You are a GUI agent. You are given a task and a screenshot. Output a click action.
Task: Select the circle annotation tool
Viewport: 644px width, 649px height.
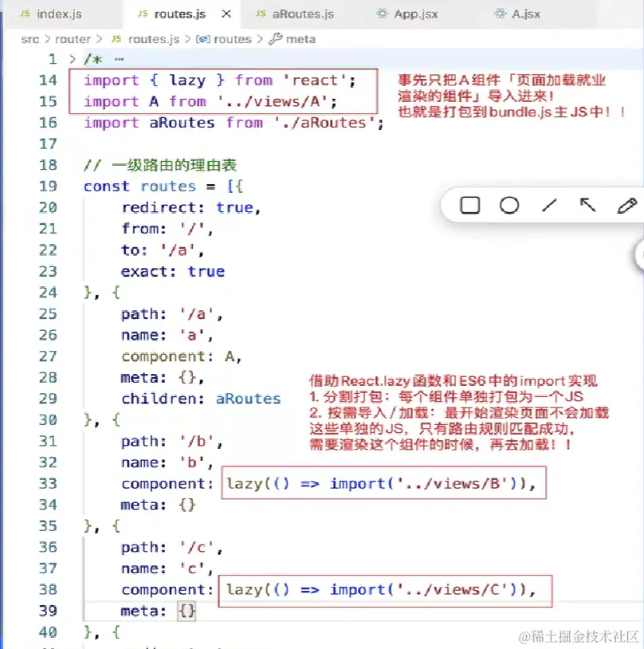coord(509,205)
